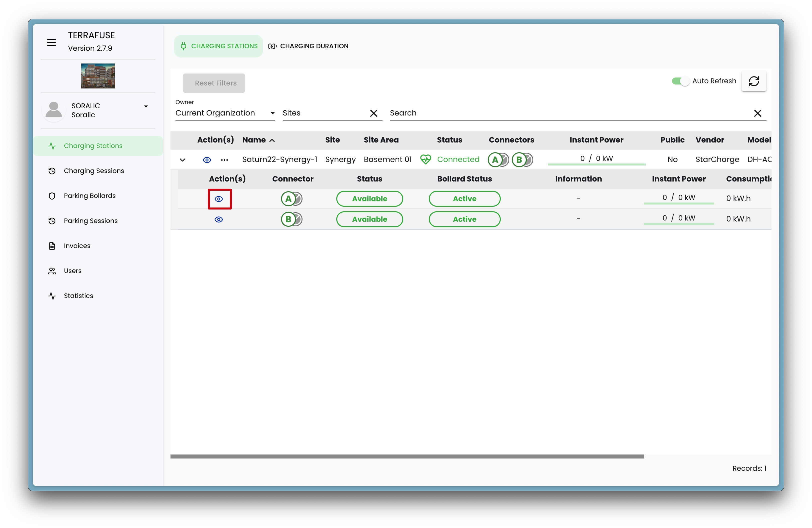Image resolution: width=812 pixels, height=528 pixels.
Task: Toggle the Auto Refresh switch
Action: click(x=680, y=81)
